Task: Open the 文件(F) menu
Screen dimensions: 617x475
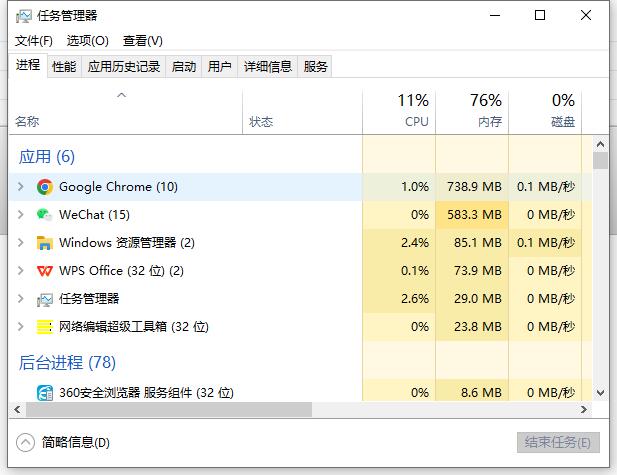Action: click(x=34, y=41)
